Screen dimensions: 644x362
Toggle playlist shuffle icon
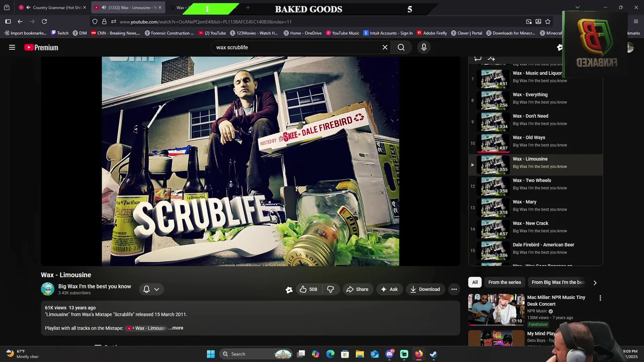pyautogui.click(x=492, y=58)
